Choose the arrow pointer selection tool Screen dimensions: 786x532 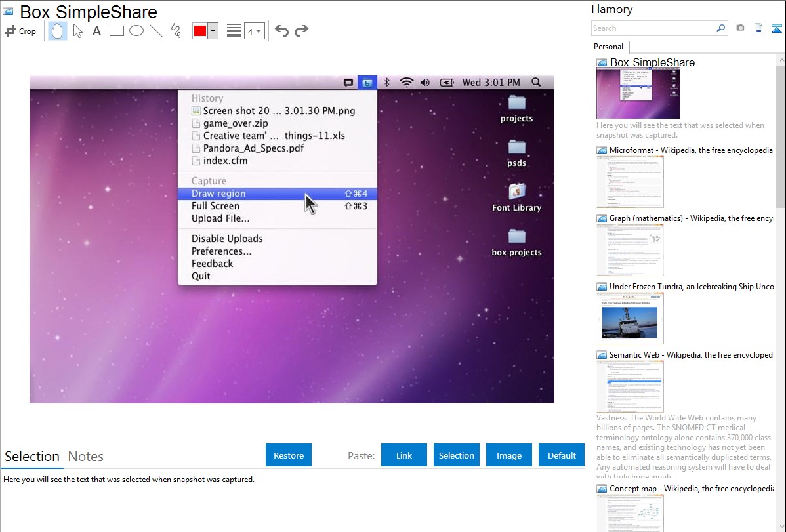(x=77, y=31)
